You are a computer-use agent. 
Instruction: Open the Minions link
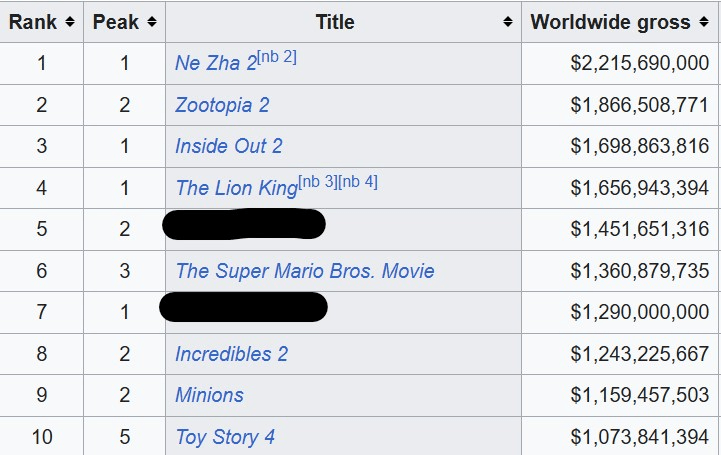[209, 395]
